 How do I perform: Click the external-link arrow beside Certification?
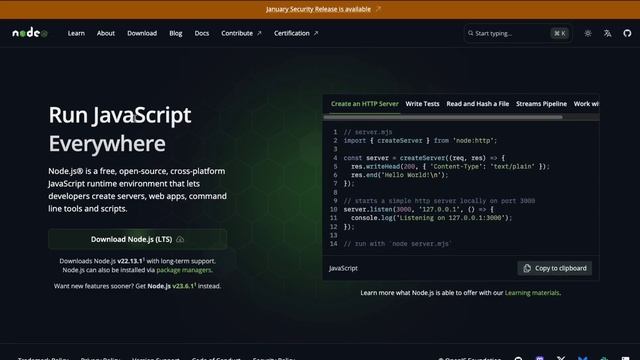pos(316,33)
